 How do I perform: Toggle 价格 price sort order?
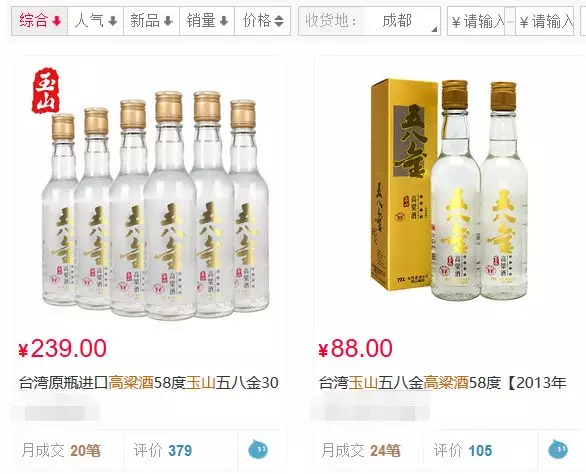263,21
